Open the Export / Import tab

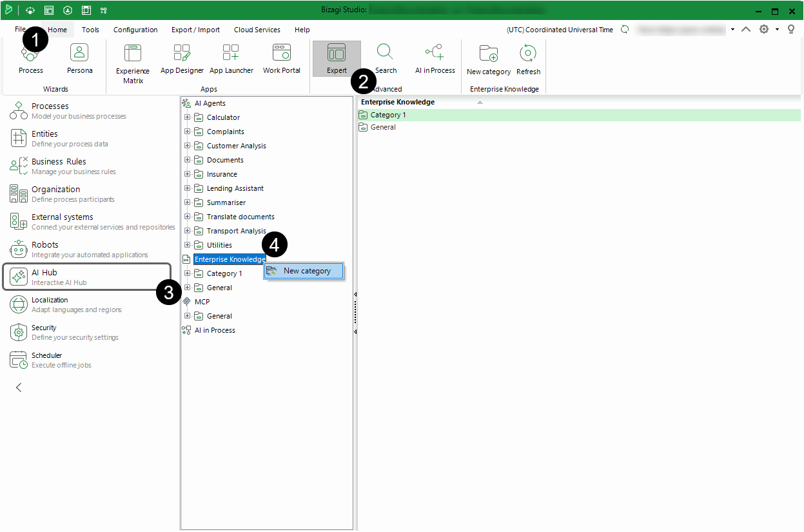point(195,30)
